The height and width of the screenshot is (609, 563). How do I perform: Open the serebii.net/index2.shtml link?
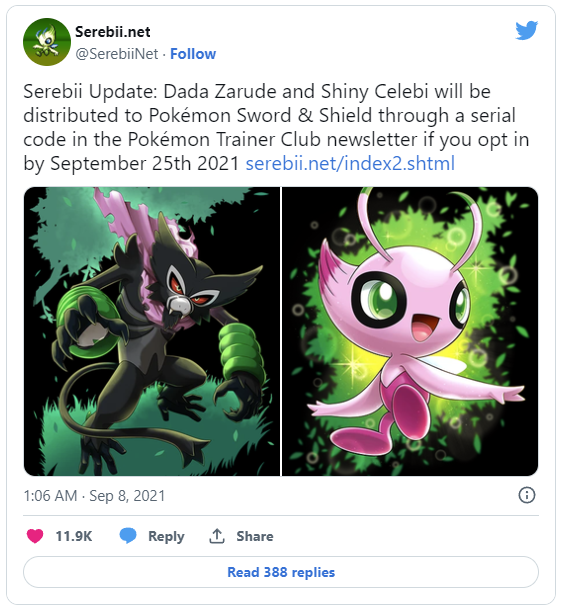coord(350,164)
